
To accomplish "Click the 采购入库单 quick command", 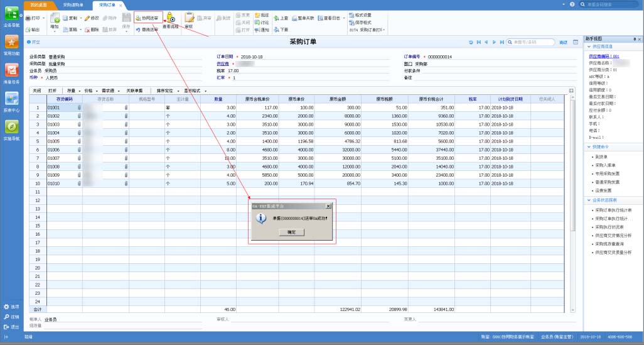I will [605, 165].
